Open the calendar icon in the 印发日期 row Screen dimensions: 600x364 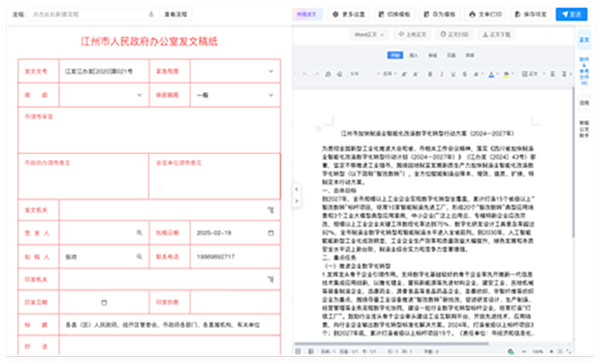(104, 302)
